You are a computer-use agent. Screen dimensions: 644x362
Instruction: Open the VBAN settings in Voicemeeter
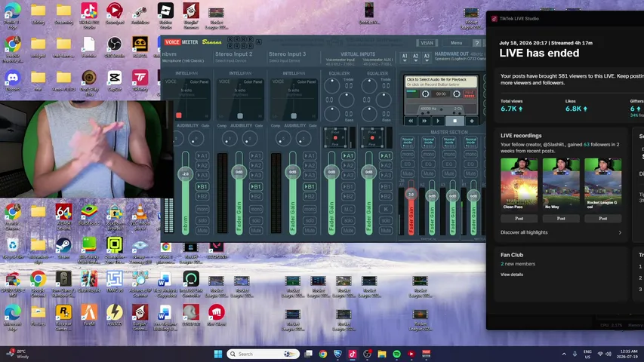tap(427, 43)
